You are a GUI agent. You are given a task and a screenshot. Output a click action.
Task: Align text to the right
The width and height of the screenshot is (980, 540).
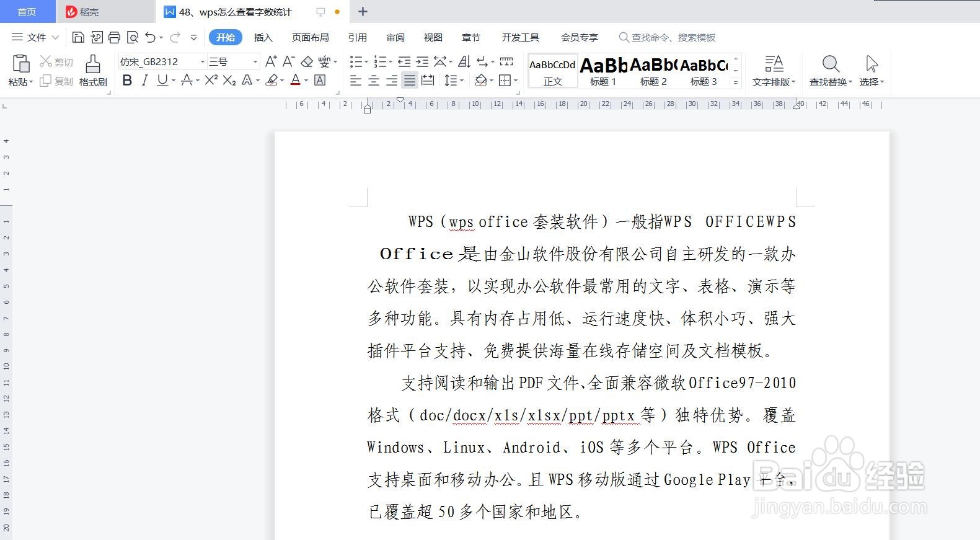pos(392,80)
